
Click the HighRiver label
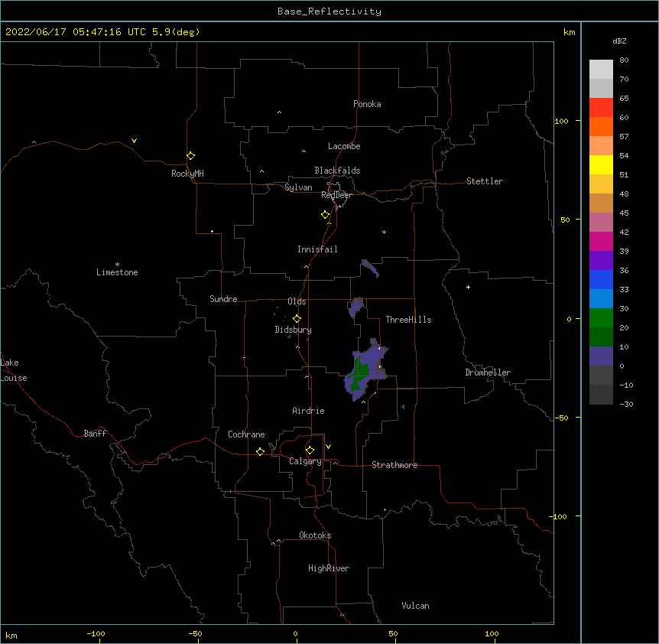coord(329,568)
